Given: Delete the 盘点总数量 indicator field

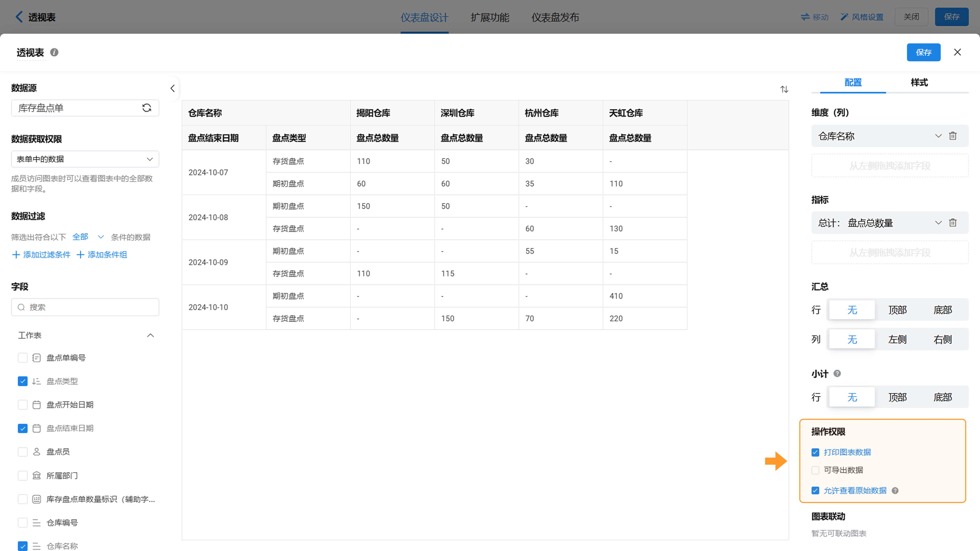Looking at the screenshot, I should 953,223.
